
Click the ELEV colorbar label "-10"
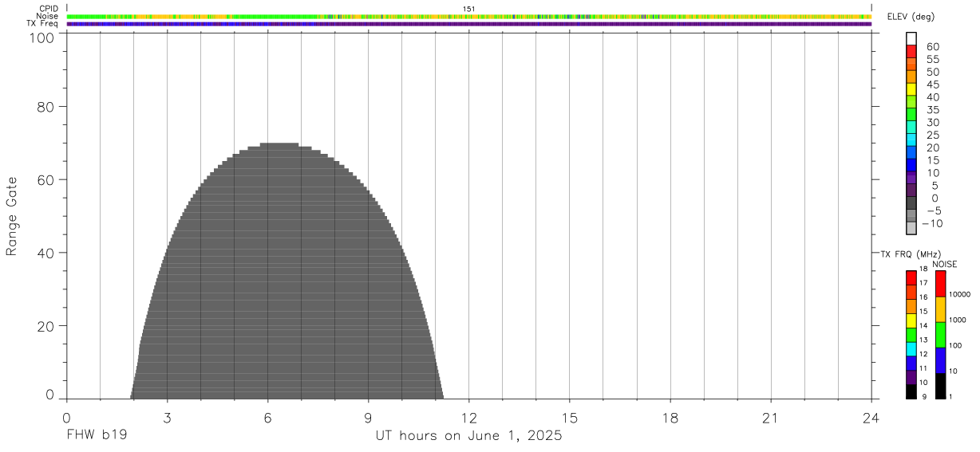pos(931,224)
